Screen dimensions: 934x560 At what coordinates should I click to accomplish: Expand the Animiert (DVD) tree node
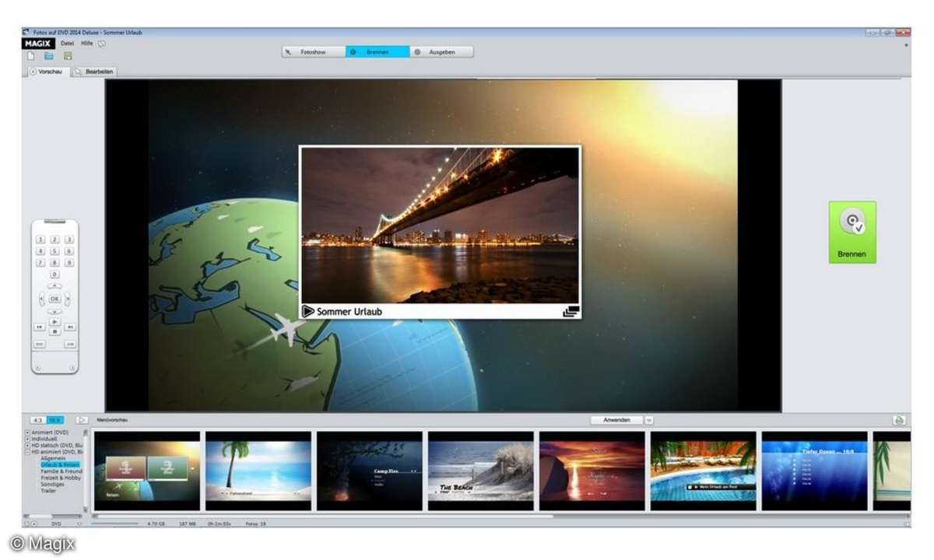[x=28, y=432]
